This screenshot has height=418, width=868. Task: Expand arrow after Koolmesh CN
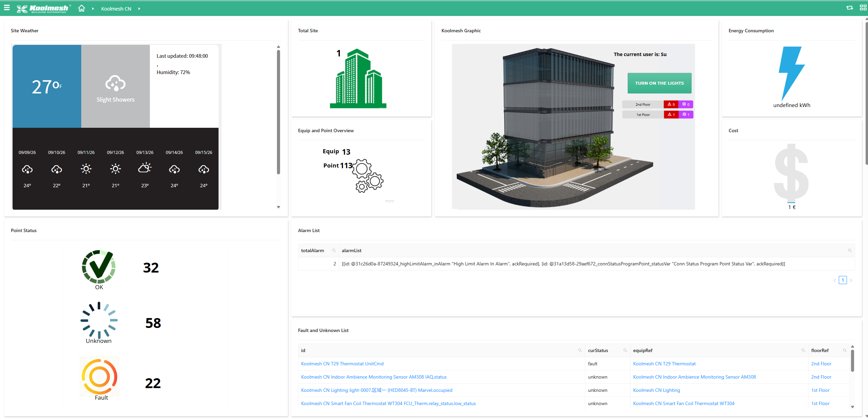(139, 9)
